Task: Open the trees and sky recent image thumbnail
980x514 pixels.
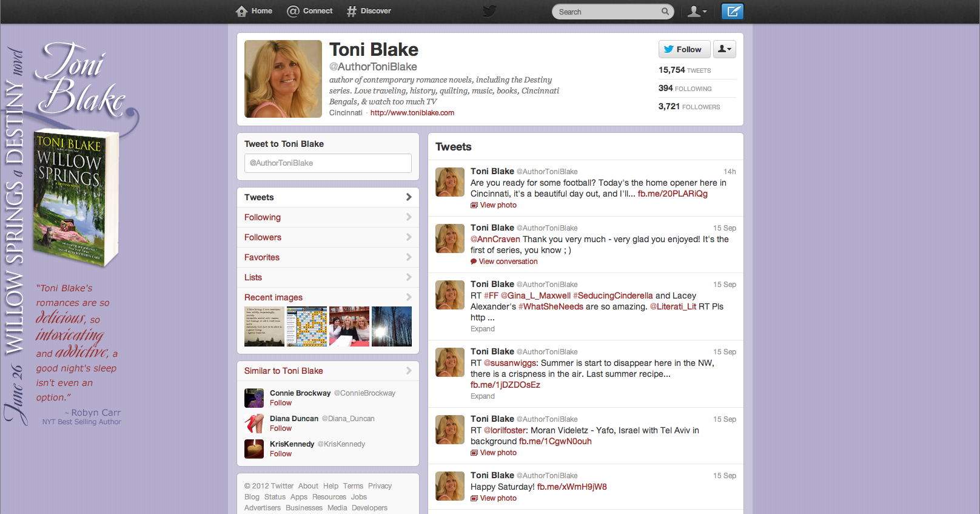Action: click(392, 326)
